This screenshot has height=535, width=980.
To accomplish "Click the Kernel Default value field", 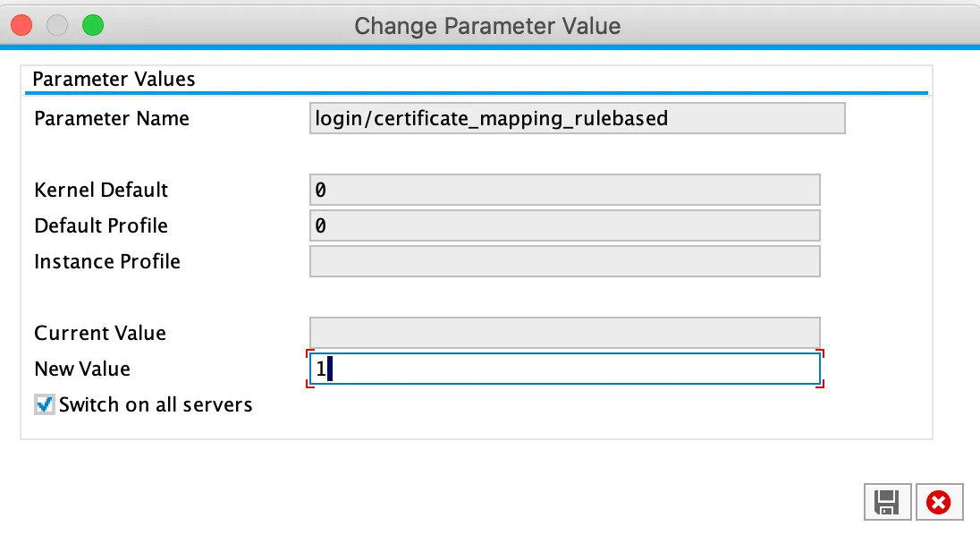I will tap(563, 190).
